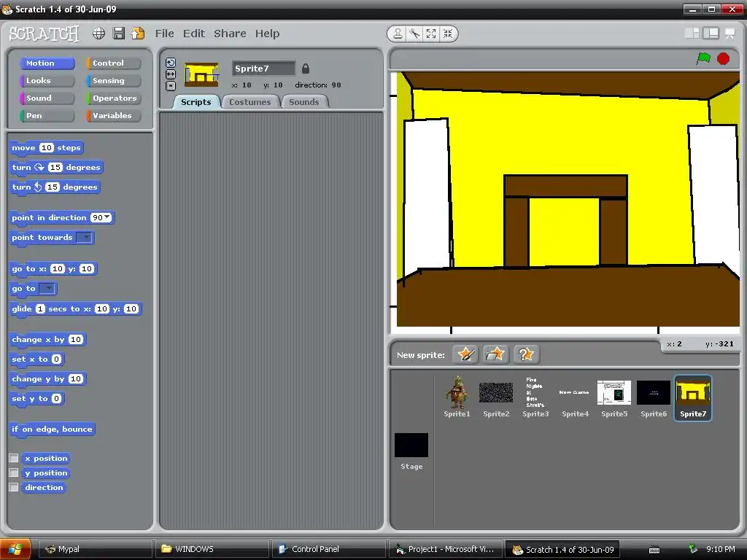The height and width of the screenshot is (560, 747).
Task: Select the Operators blocks category
Action: 113,98
